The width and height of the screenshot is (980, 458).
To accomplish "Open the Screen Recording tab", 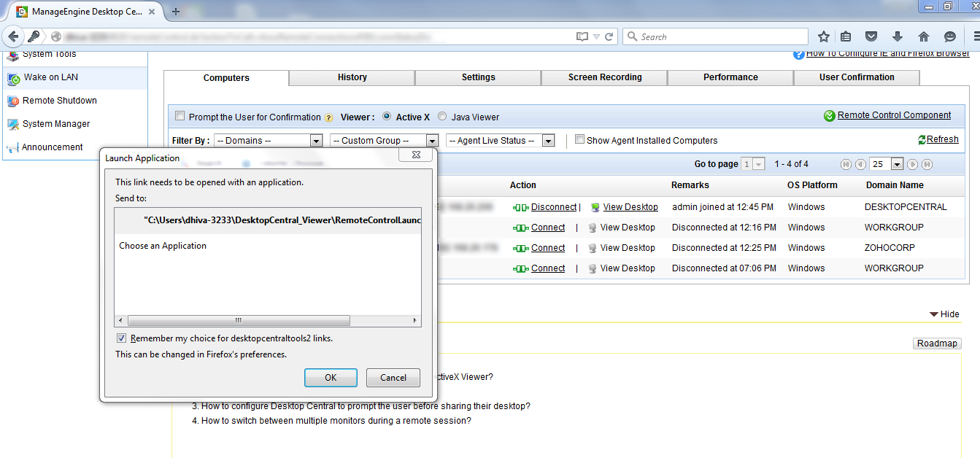I will coord(605,77).
